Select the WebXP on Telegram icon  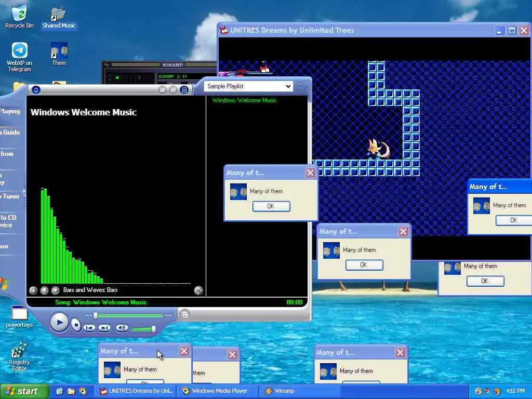[19, 57]
